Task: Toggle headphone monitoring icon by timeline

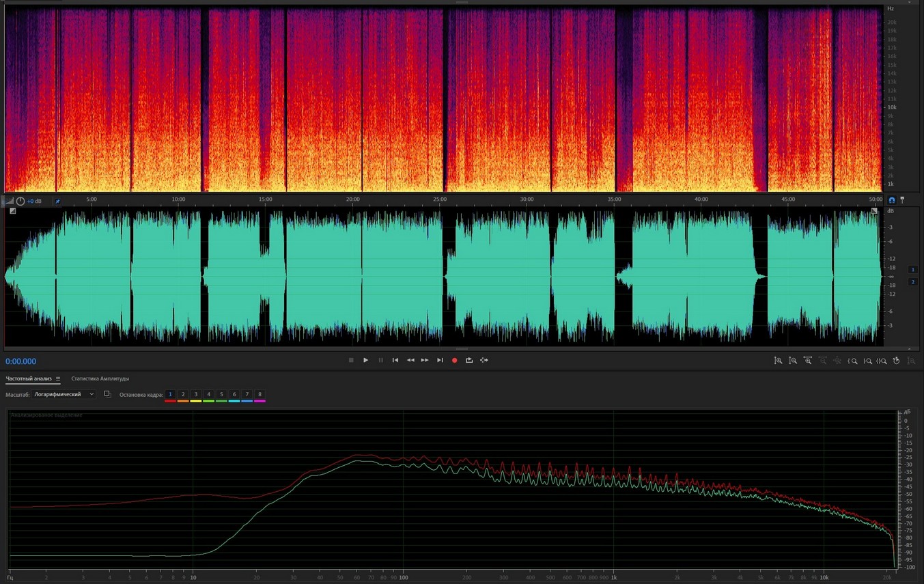Action: click(891, 200)
